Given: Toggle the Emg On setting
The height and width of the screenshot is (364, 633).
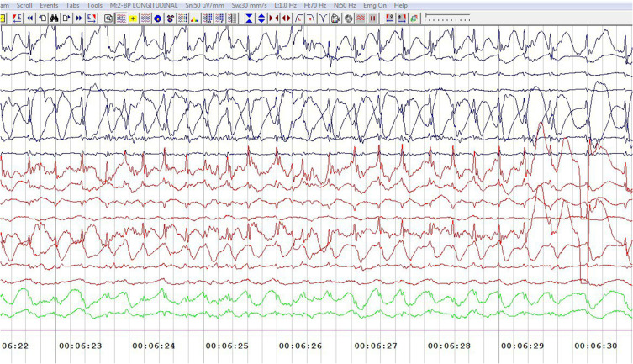Looking at the screenshot, I should pyautogui.click(x=375, y=5).
